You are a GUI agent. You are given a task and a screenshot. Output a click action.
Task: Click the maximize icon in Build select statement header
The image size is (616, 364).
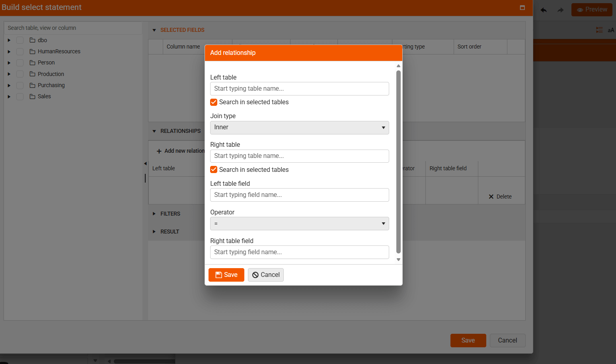[522, 8]
